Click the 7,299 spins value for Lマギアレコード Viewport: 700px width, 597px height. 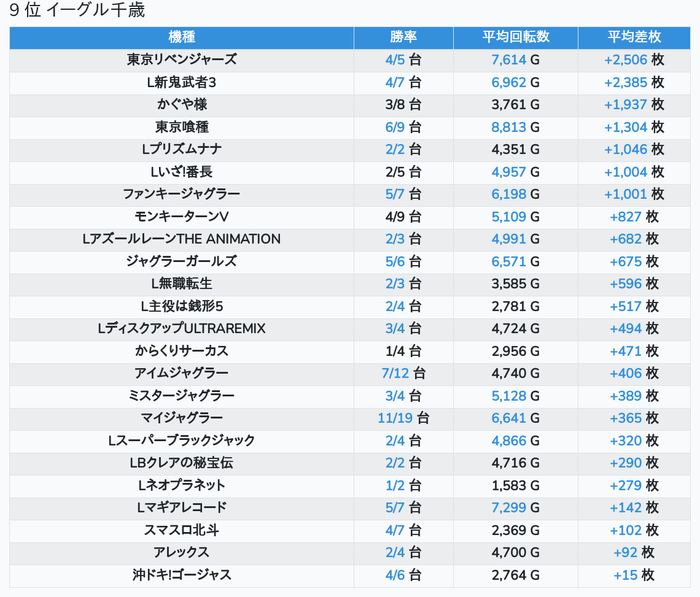[x=508, y=508]
